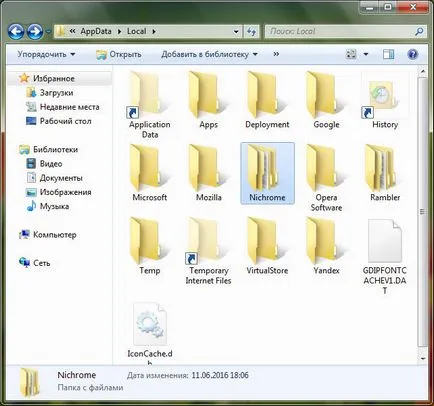Select the Yandex folder

[326, 246]
